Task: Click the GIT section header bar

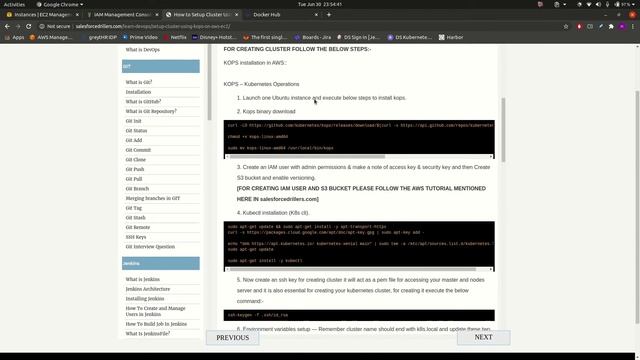Action: tap(161, 66)
